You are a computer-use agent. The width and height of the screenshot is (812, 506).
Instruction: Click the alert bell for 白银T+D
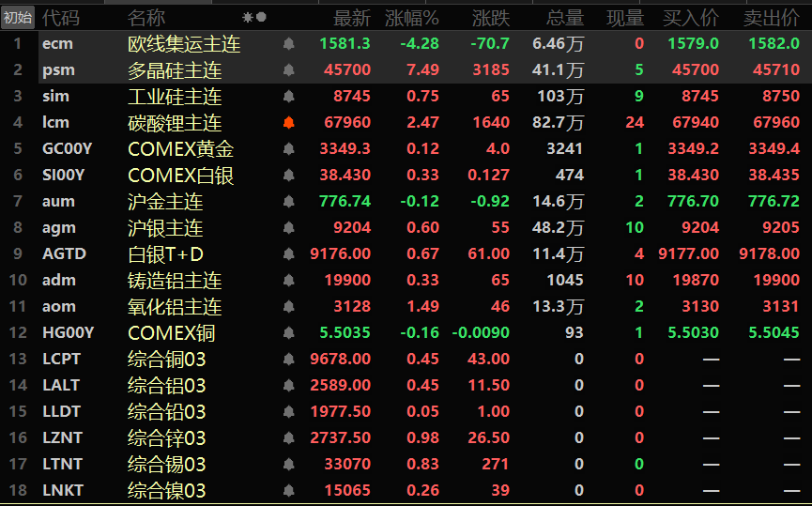point(288,254)
